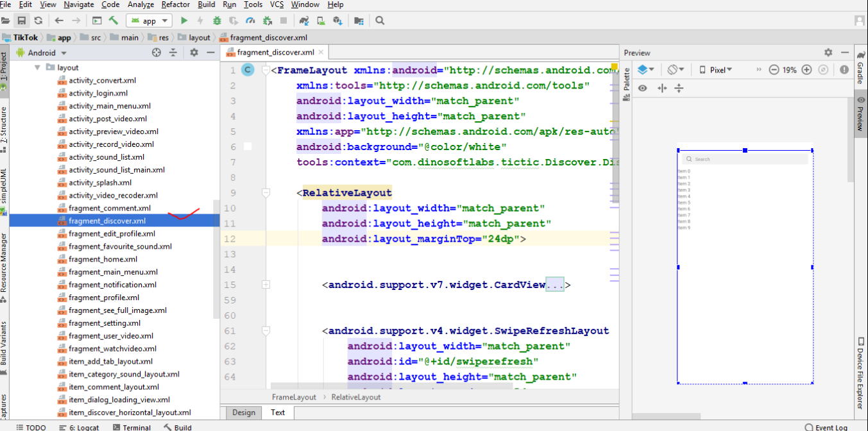The width and height of the screenshot is (868, 431).
Task: Click the RelativeLayout breadcrumb below editor
Action: click(x=356, y=397)
